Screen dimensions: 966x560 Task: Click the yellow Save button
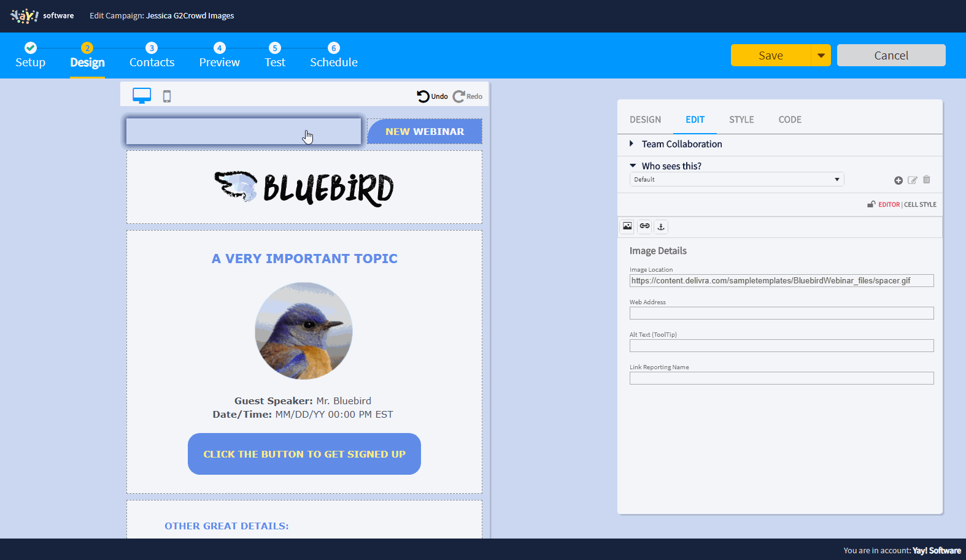pyautogui.click(x=770, y=55)
